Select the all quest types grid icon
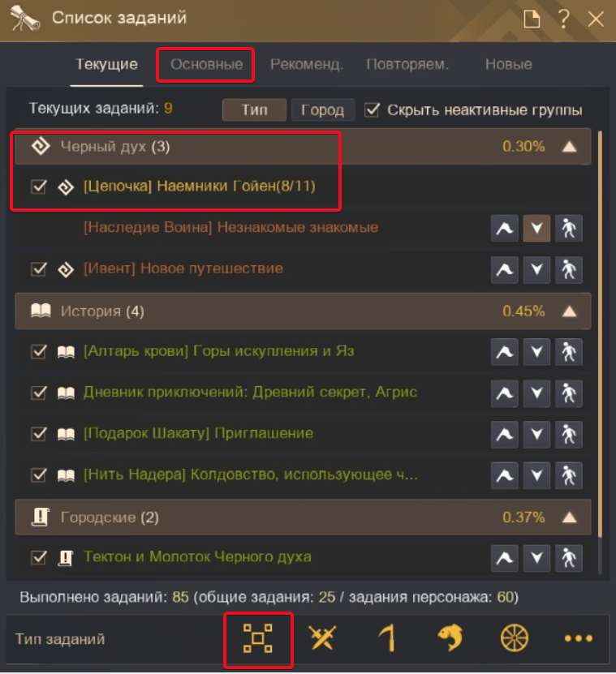Image resolution: width=616 pixels, height=674 pixels. [257, 638]
